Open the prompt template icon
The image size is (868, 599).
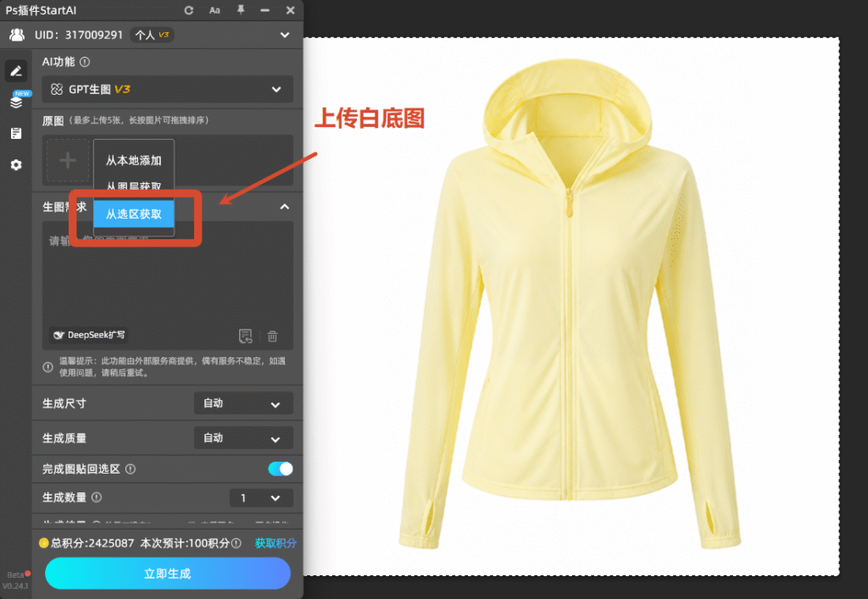tap(245, 336)
